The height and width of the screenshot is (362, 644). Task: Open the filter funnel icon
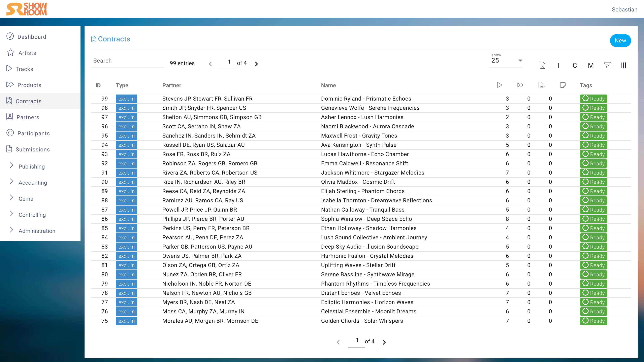[x=607, y=65]
